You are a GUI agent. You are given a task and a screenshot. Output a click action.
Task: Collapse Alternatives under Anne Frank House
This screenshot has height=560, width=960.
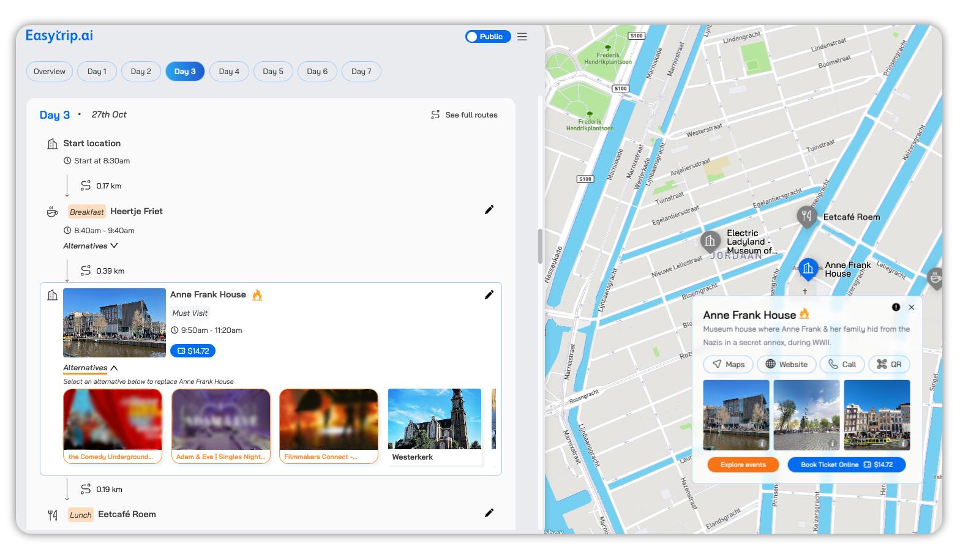pos(91,368)
